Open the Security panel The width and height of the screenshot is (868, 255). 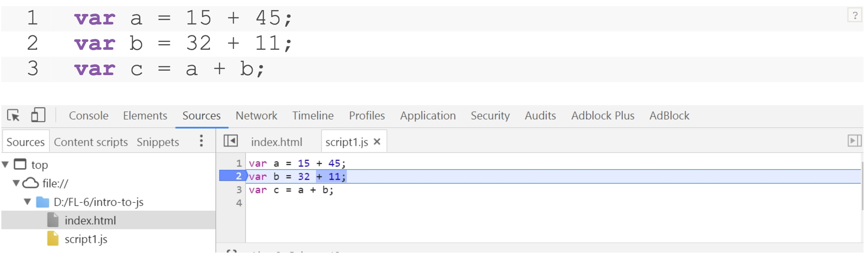[x=490, y=116]
